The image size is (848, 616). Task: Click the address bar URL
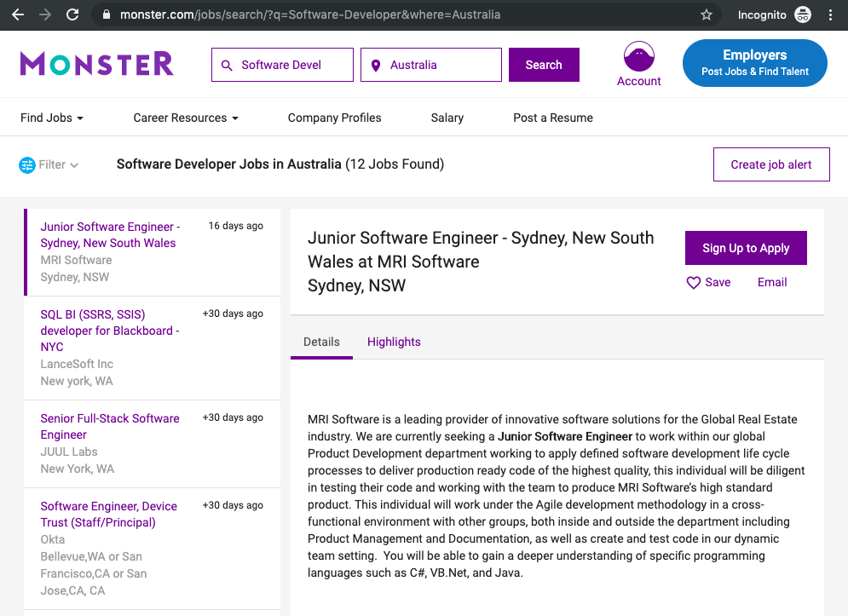(x=310, y=14)
